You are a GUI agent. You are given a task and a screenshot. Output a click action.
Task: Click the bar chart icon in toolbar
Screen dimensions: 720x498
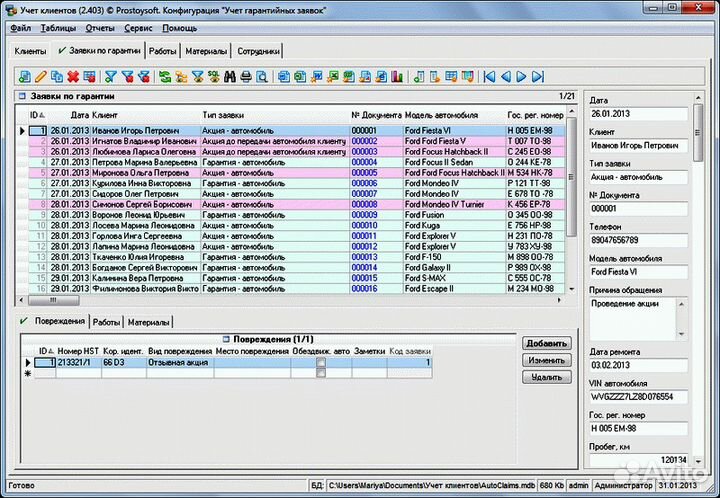(x=395, y=76)
